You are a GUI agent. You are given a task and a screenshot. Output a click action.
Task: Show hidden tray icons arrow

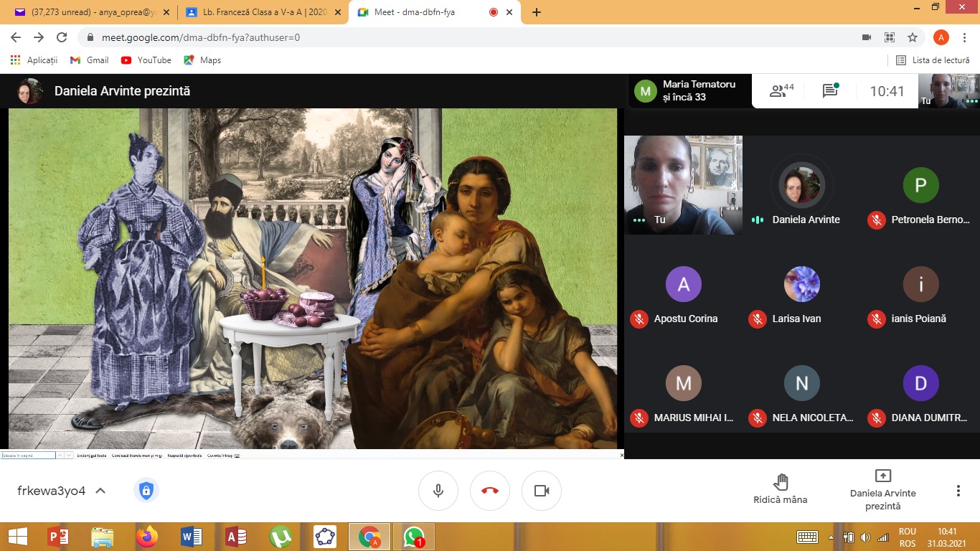(x=831, y=537)
